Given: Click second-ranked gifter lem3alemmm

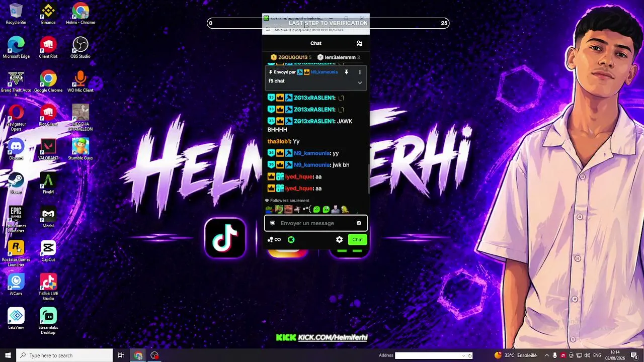Looking at the screenshot, I should coord(339,57).
